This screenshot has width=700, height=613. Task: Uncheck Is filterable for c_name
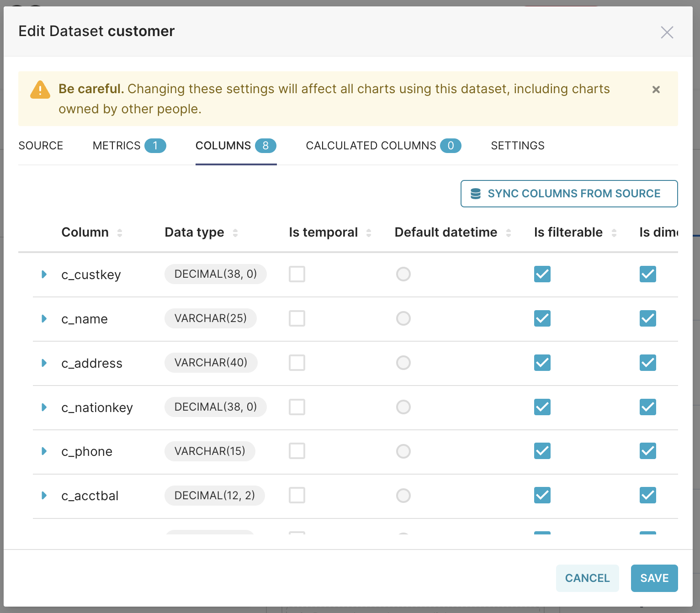click(x=542, y=318)
